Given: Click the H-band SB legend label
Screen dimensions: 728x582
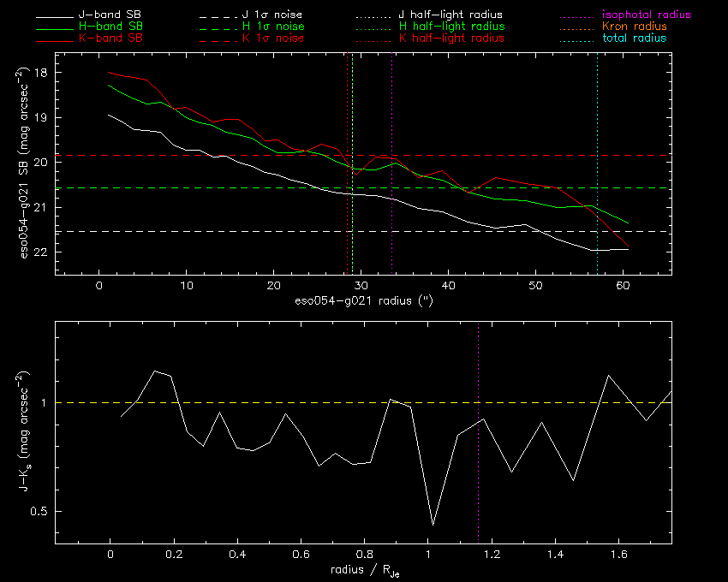Looking at the screenshot, I should (110, 27).
